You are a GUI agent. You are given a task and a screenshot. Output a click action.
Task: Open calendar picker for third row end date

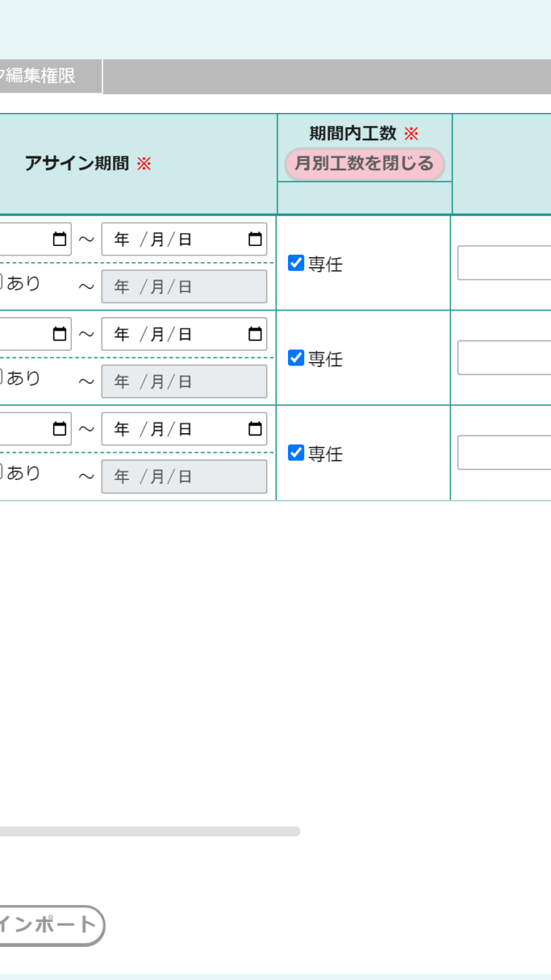pos(255,429)
